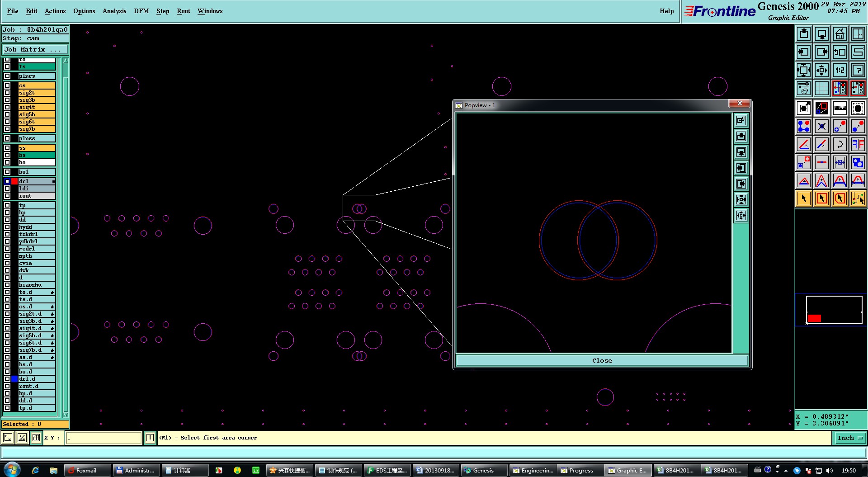Open the DFM menu
This screenshot has height=477, width=868.
click(142, 11)
